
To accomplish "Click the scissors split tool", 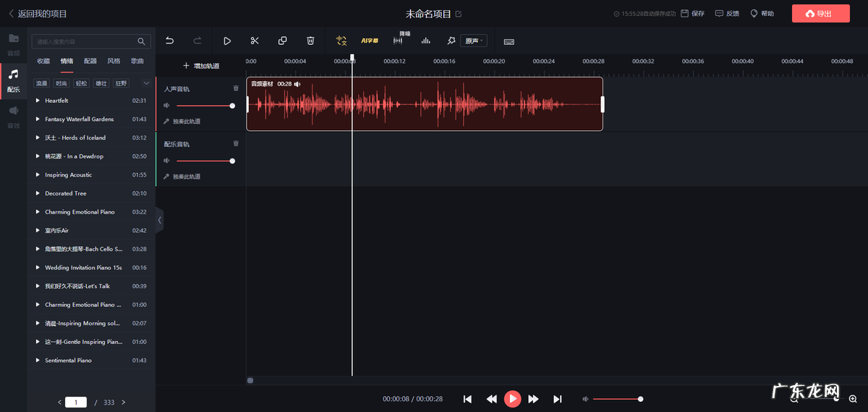I will 255,41.
